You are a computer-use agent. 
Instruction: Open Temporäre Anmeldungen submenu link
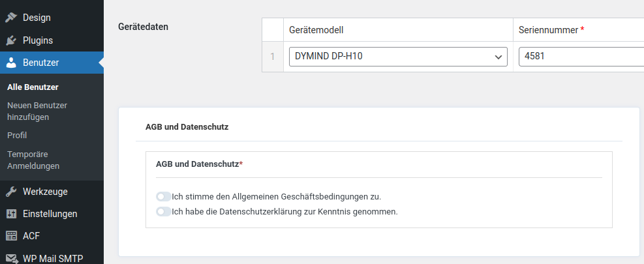pos(33,160)
